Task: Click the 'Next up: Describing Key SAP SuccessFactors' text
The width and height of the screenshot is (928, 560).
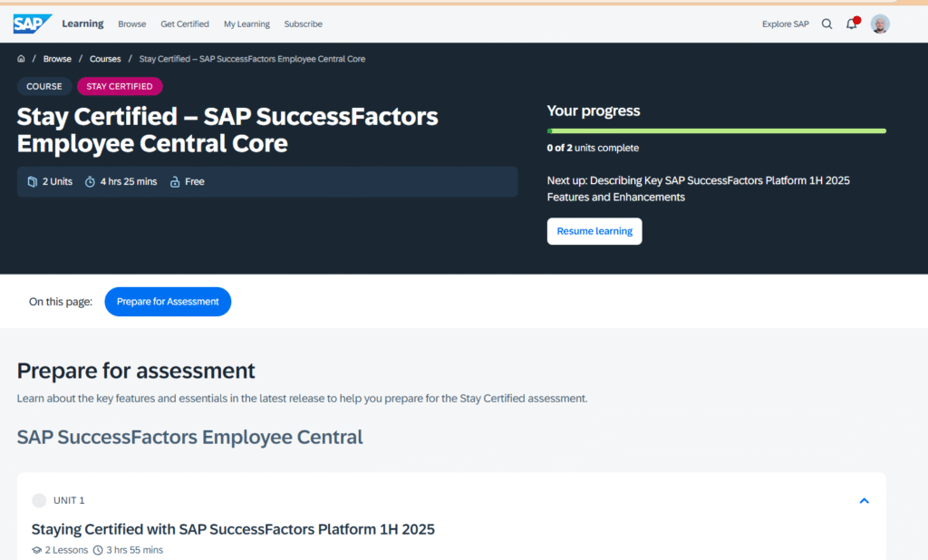Action: (699, 188)
